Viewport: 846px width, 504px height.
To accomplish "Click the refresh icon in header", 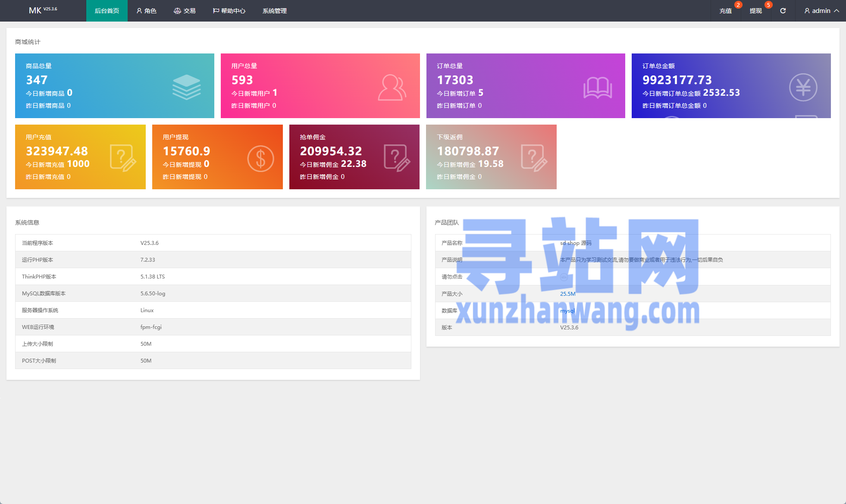I will click(x=783, y=11).
